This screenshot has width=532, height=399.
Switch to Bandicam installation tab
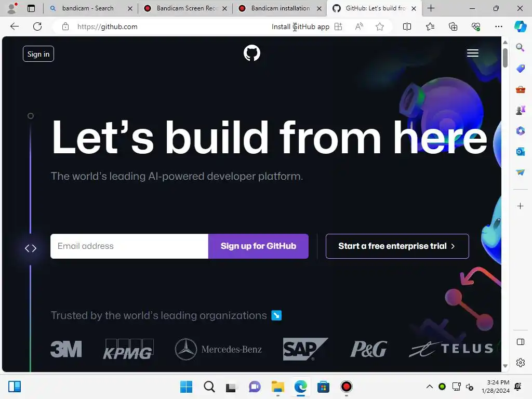[x=280, y=8]
